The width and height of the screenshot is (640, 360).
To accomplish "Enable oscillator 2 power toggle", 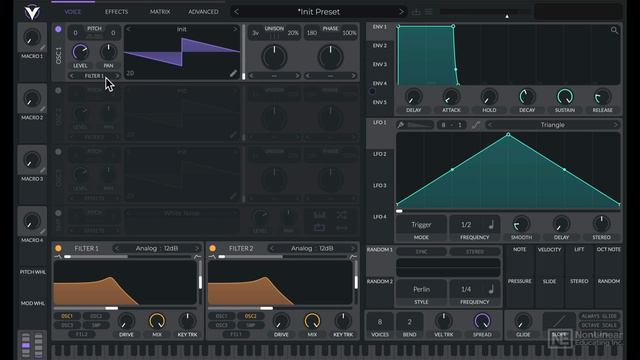I will (x=58, y=91).
